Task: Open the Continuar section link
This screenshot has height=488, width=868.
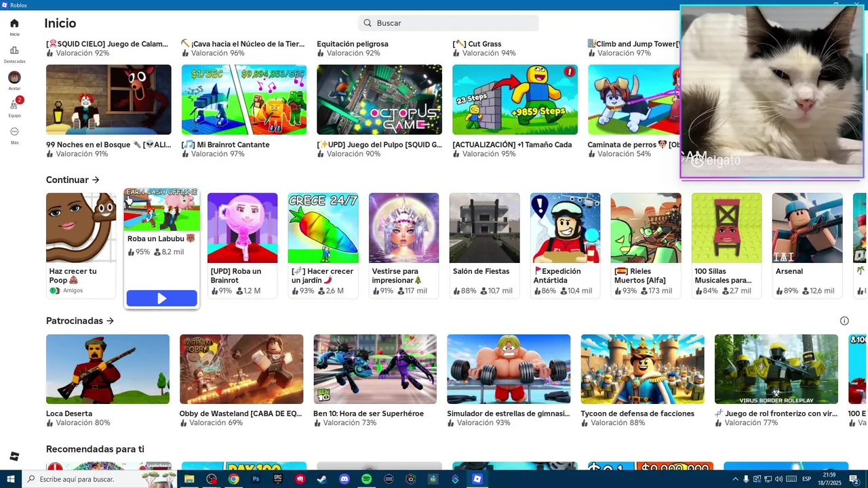Action: point(73,180)
